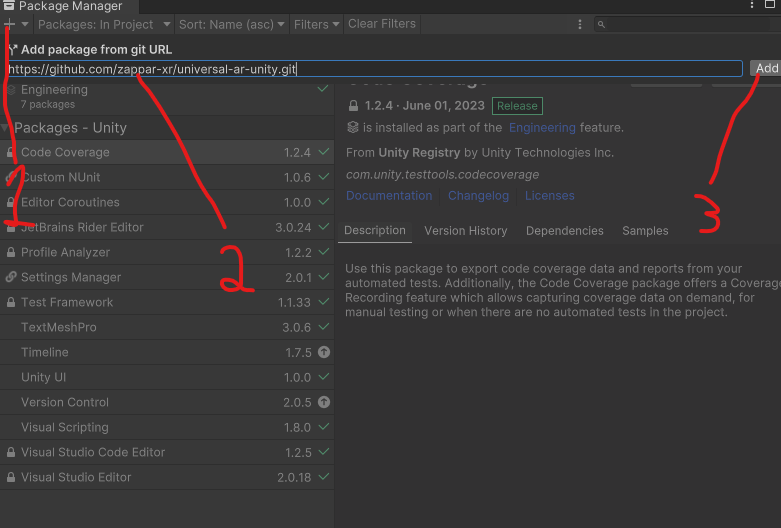Click the lock icon next to Test Framework

[x=11, y=303]
